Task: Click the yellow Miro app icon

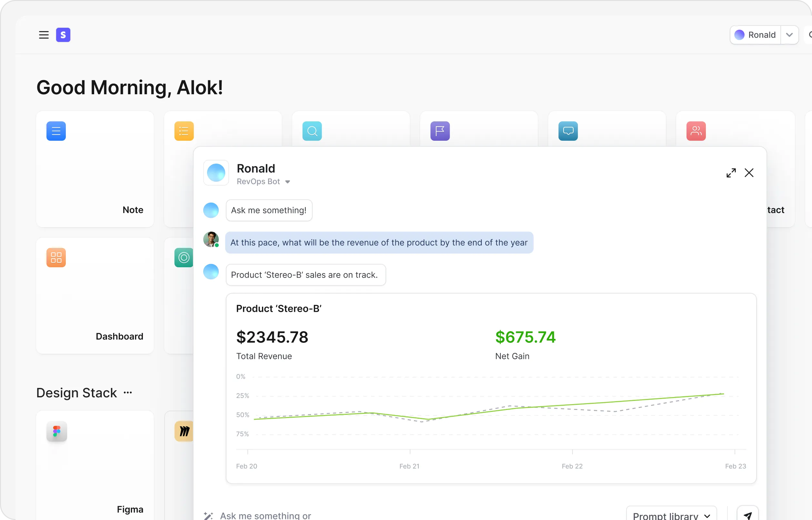Action: [x=184, y=431]
